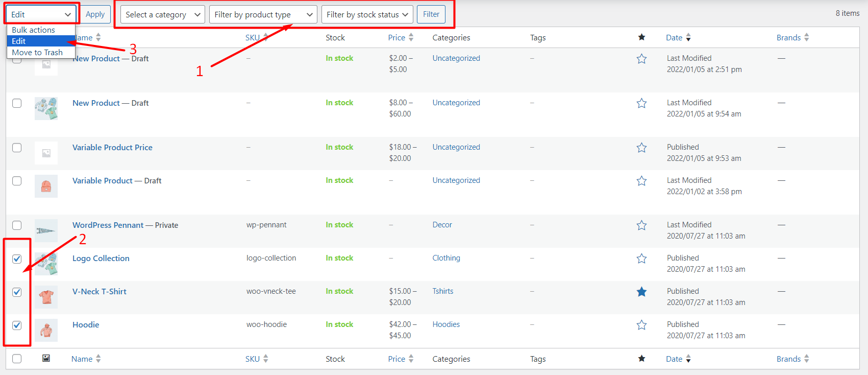Open Filter by stock status dropdown
868x375 pixels.
point(367,14)
